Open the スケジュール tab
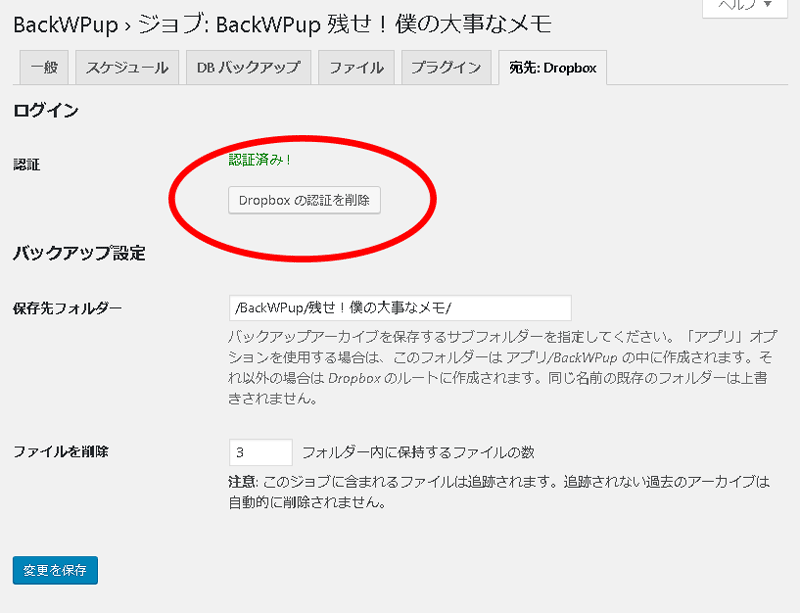Screen dimensions: 800x613 coord(127,67)
